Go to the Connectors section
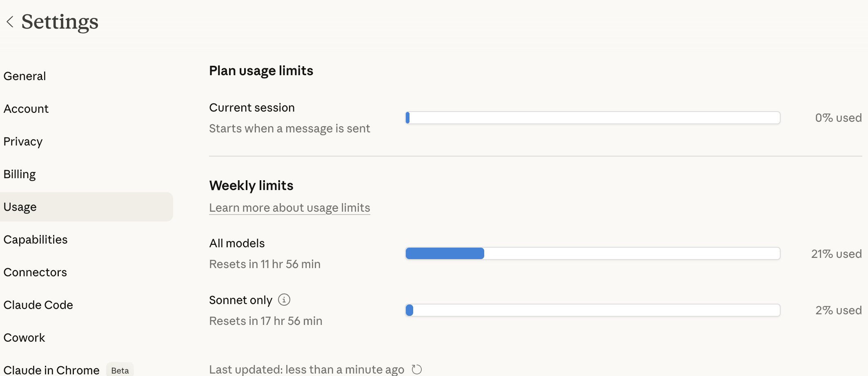The height and width of the screenshot is (376, 868). 35,272
